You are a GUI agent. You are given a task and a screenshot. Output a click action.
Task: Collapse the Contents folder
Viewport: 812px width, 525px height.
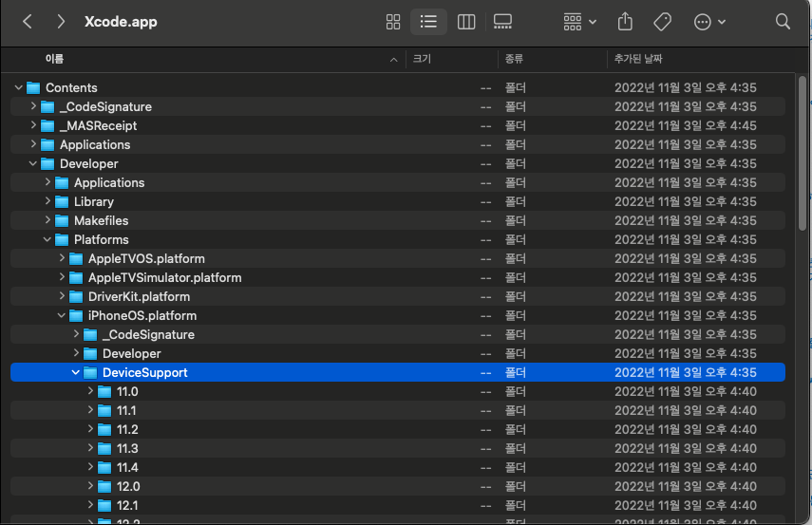tap(19, 87)
